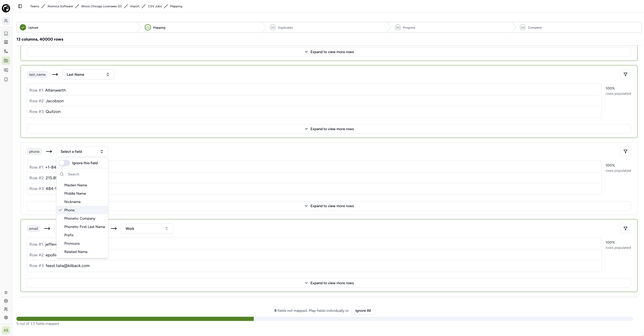Open the hexagon settings sidebar icon
This screenshot has width=644, height=336.
coord(6,301)
